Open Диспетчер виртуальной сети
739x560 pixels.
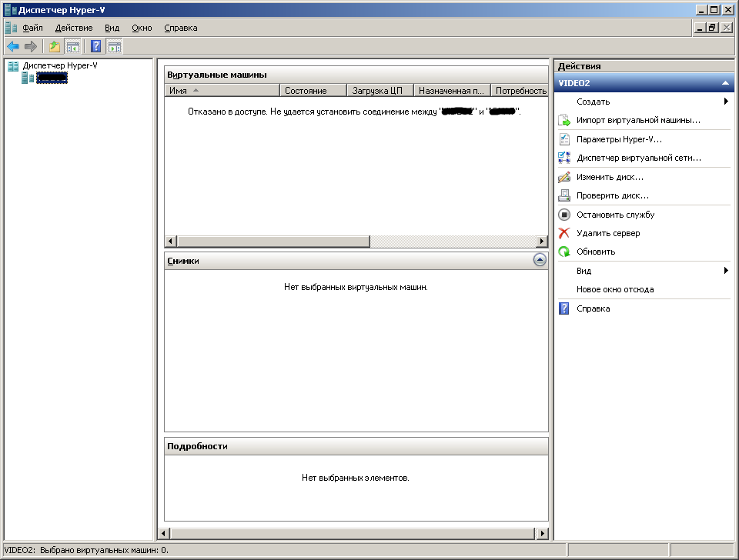point(639,158)
